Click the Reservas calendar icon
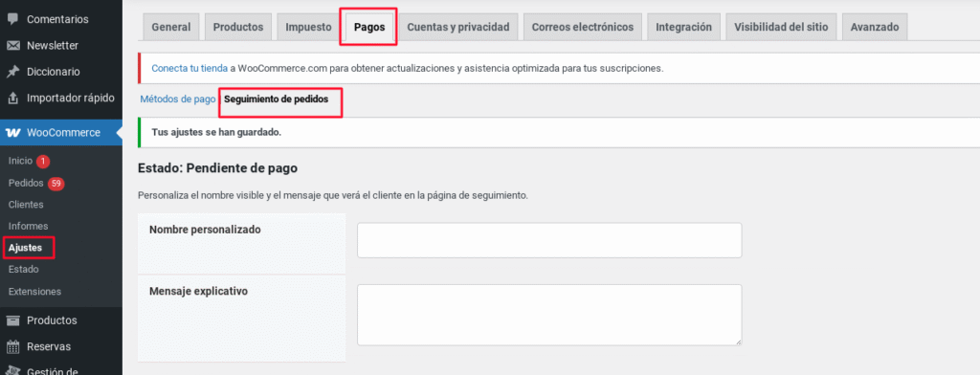This screenshot has width=980, height=375. tap(12, 347)
